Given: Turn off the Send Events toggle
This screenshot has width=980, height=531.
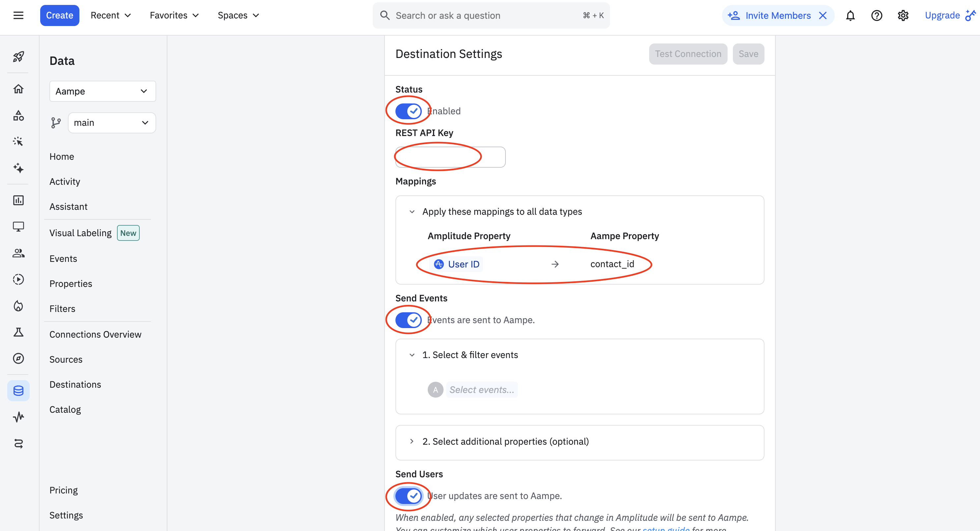Looking at the screenshot, I should point(408,320).
